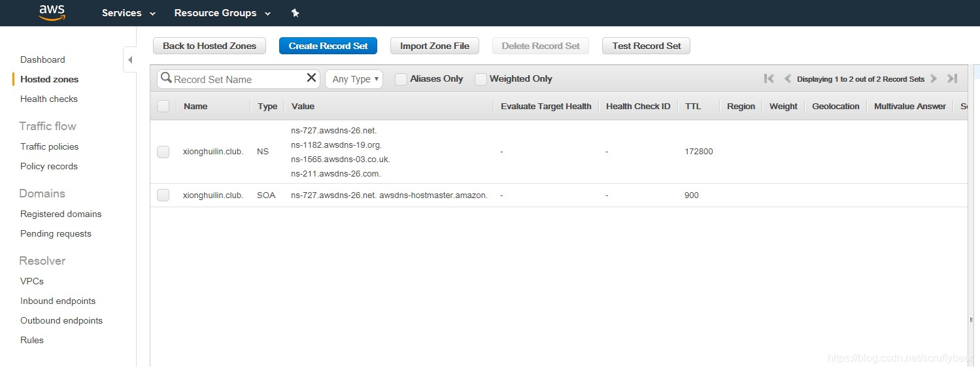Open Rules in the Resolver section

32,340
